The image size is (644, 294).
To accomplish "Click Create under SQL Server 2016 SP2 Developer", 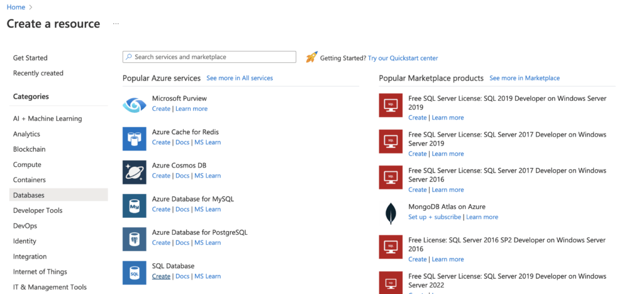I will coord(418,259).
